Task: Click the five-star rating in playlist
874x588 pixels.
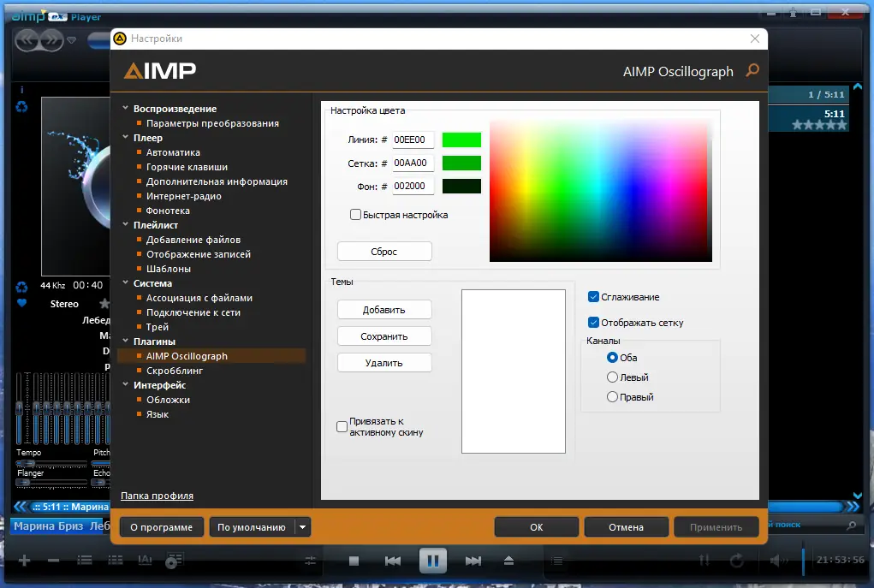Action: 819,125
